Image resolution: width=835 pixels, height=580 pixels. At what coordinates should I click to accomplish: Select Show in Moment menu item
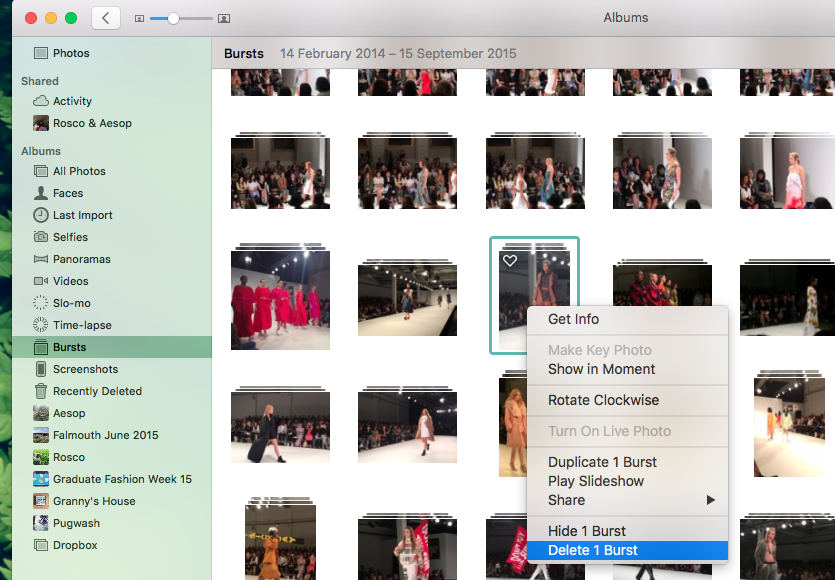pyautogui.click(x=627, y=369)
